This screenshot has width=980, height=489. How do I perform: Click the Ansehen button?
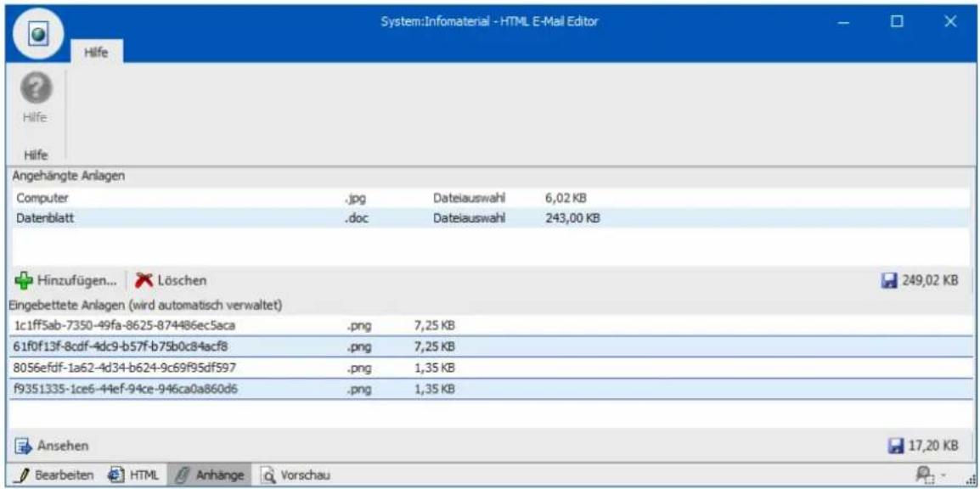[51, 446]
